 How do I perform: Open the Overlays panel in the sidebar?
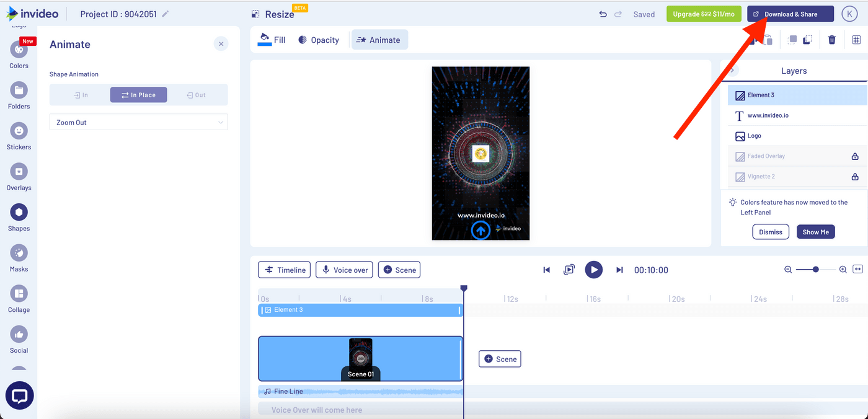[19, 177]
